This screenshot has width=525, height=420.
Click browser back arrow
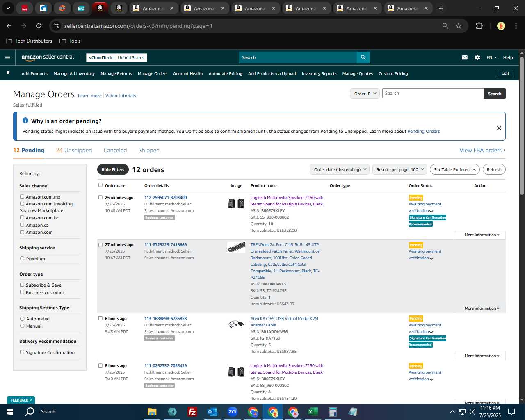point(9,26)
